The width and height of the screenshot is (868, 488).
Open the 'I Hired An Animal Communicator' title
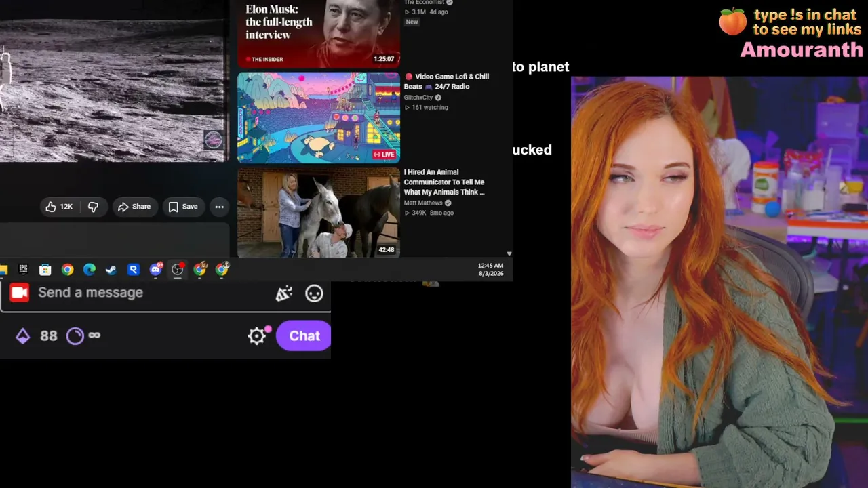pos(444,182)
